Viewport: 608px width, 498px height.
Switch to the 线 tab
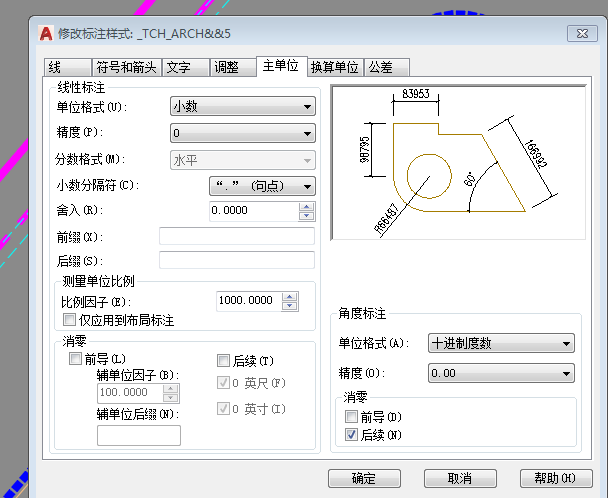pyautogui.click(x=68, y=67)
